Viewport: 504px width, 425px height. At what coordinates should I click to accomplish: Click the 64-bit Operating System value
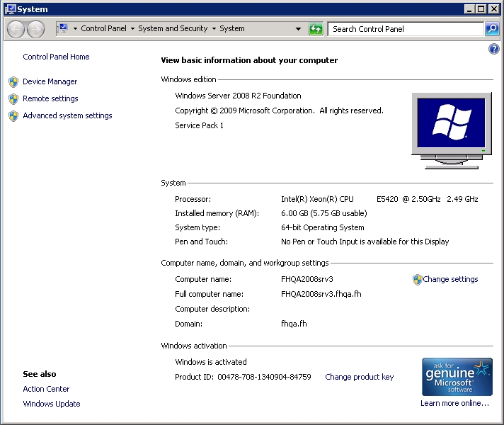coord(323,227)
